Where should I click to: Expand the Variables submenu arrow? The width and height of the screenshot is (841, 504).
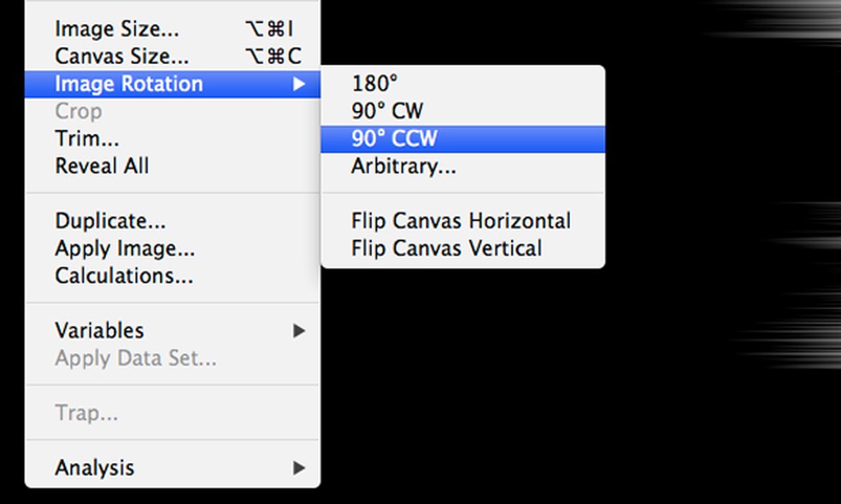tap(298, 331)
